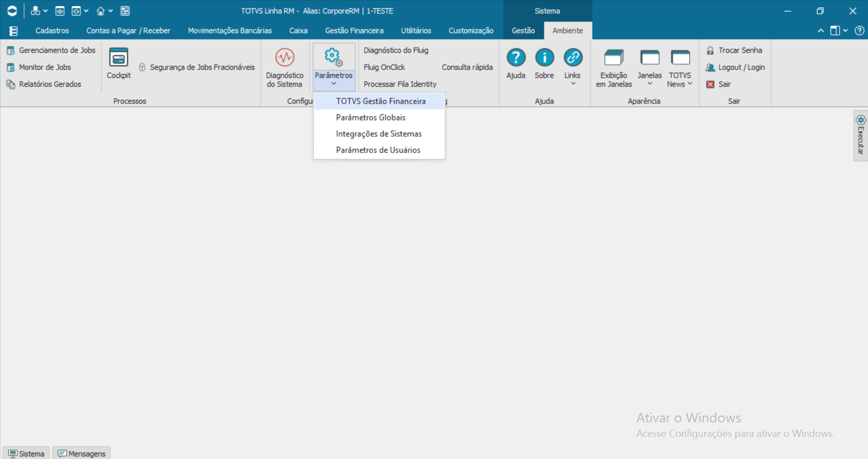Open Gerenciamento de Jobs

[51, 50]
